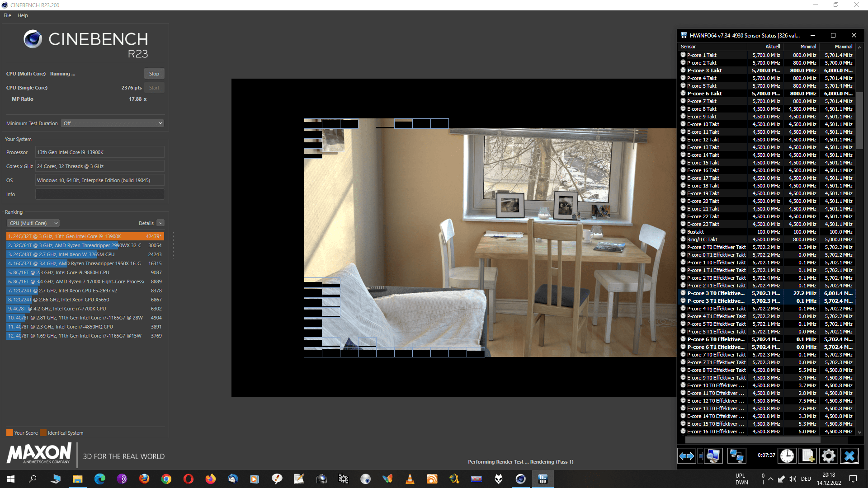
Task: Select the Threadripper 2990WX ranking row
Action: [85, 245]
